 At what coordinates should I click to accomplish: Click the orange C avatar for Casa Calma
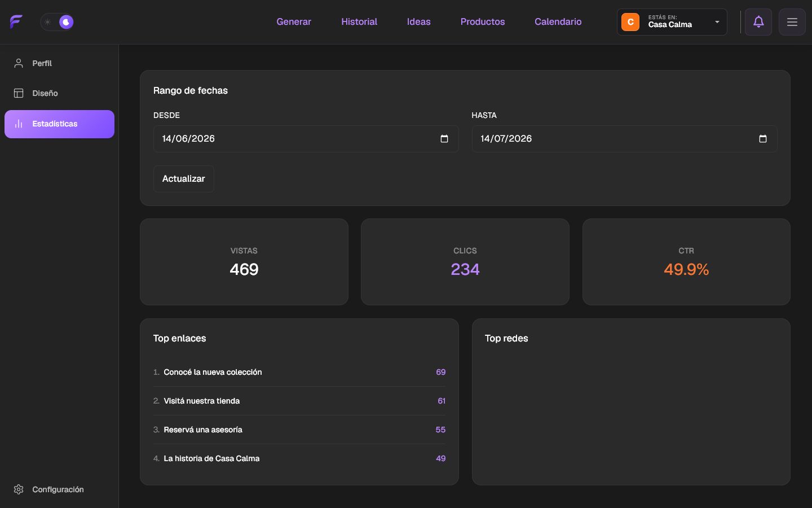point(630,22)
